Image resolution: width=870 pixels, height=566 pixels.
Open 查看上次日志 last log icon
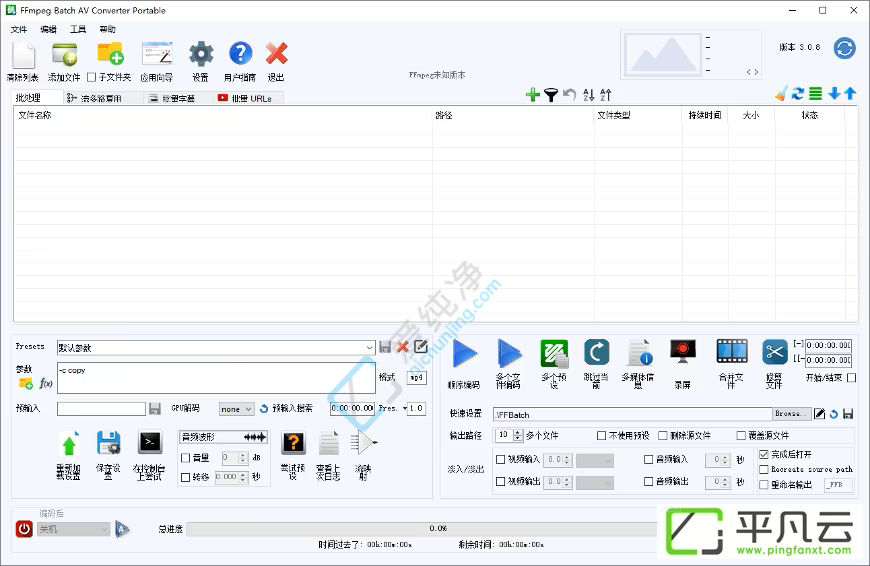(x=329, y=443)
